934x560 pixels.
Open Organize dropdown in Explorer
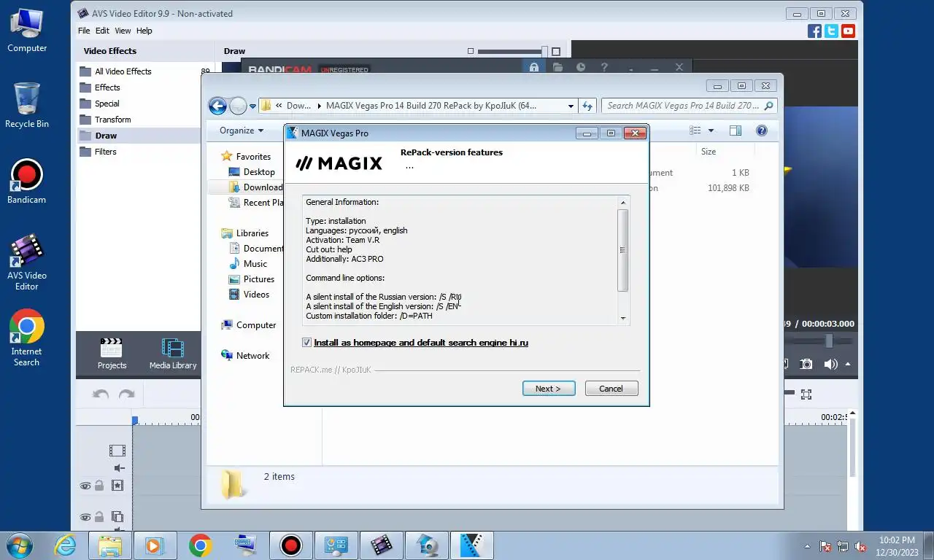(242, 131)
